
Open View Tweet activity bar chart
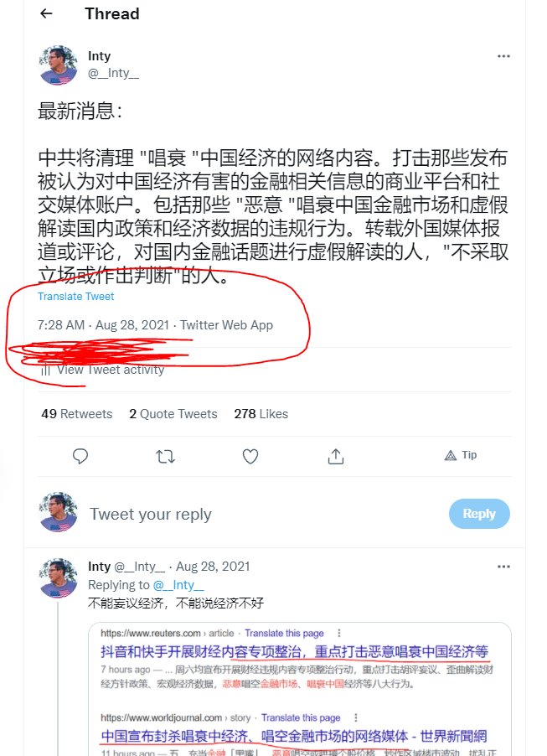[x=103, y=370]
